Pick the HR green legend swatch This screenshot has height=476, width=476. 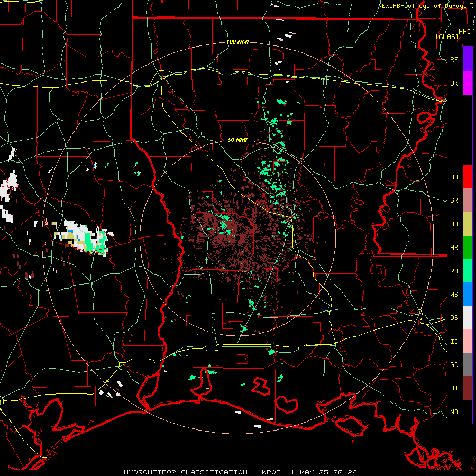coord(467,247)
